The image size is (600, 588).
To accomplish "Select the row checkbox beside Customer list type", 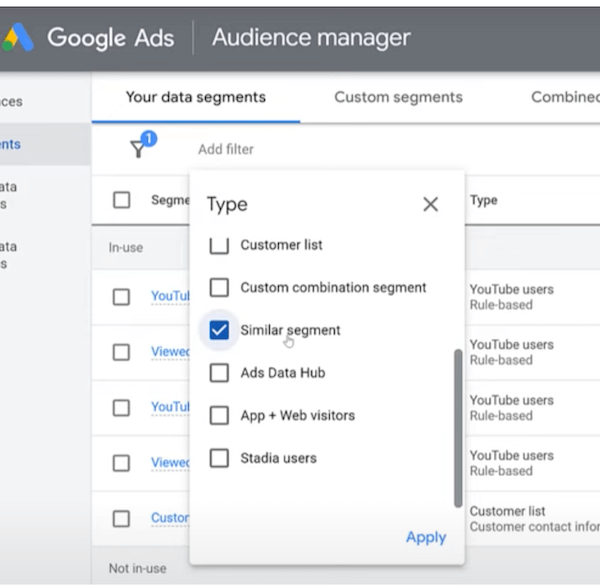I will [122, 519].
